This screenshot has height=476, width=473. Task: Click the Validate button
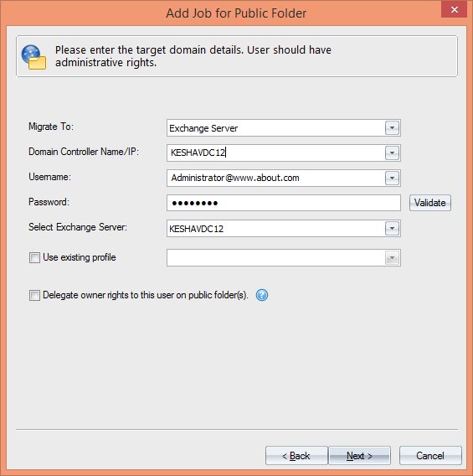pyautogui.click(x=430, y=203)
